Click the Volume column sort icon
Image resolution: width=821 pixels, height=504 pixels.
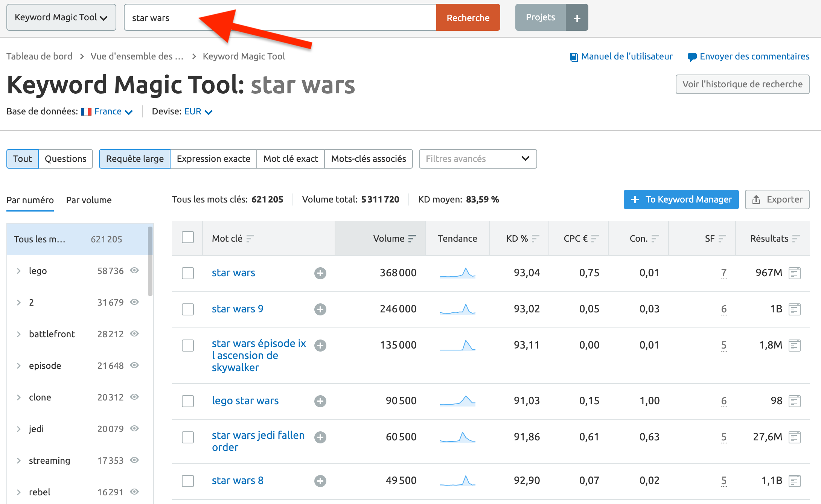[412, 238]
